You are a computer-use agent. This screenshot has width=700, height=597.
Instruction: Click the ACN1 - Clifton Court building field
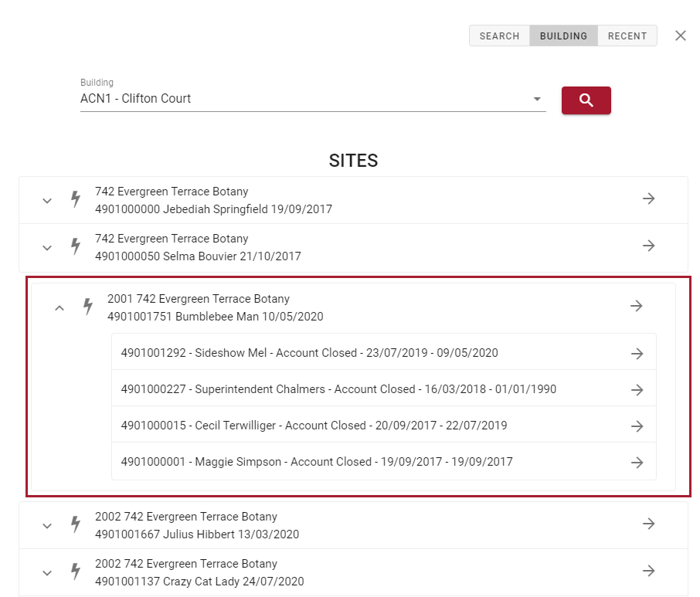point(313,99)
